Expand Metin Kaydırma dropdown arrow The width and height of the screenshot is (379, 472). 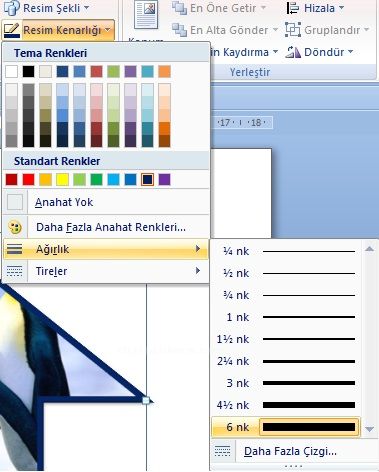tap(275, 52)
